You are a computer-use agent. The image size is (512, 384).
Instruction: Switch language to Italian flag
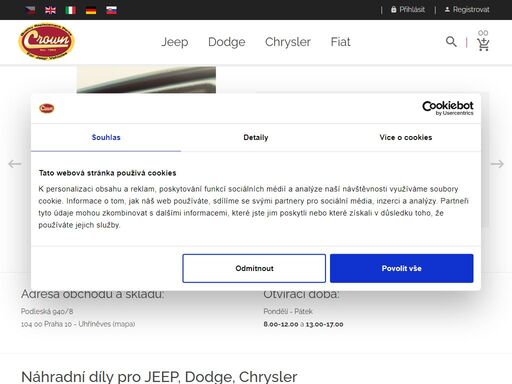coord(71,10)
